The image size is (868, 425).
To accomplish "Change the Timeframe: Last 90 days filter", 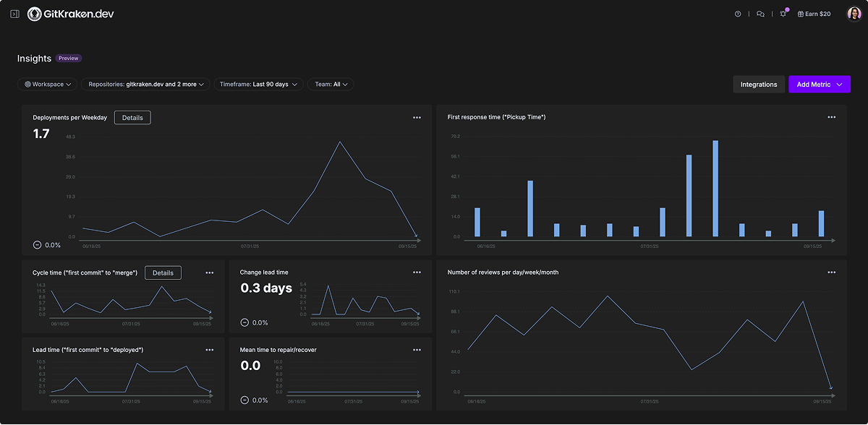I will [258, 85].
